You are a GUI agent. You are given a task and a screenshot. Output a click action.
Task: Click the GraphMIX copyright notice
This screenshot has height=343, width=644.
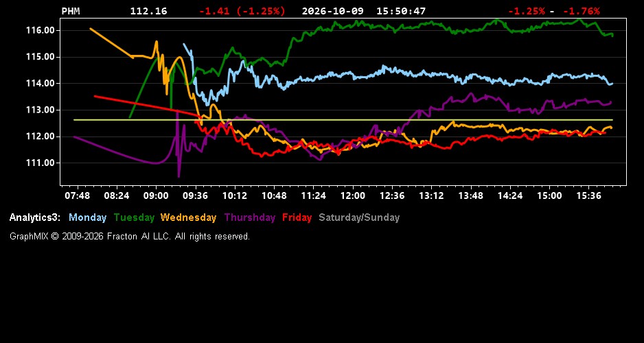(x=129, y=236)
